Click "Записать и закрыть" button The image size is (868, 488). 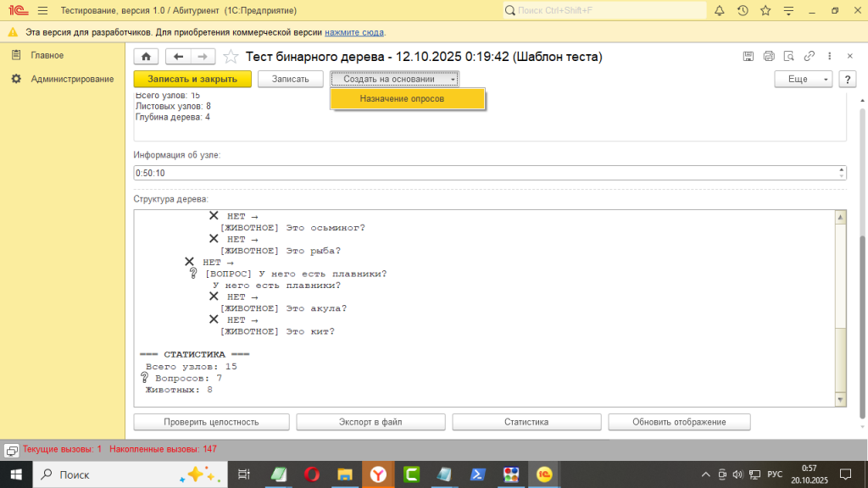[192, 79]
